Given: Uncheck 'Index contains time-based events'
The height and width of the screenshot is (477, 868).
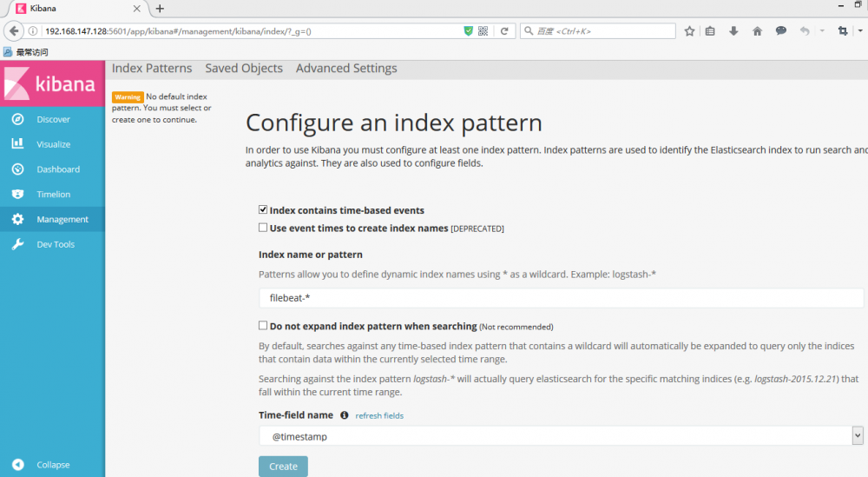Looking at the screenshot, I should [263, 210].
